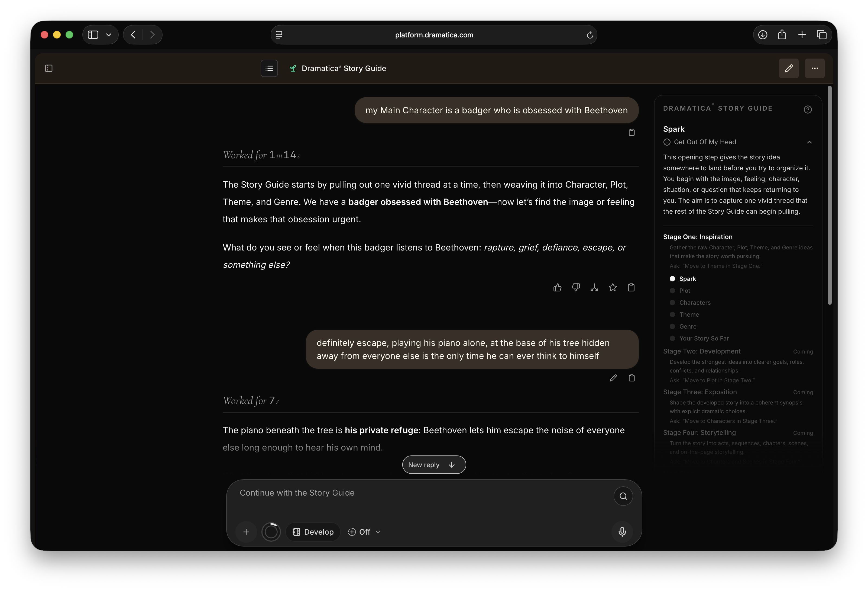Select Characters step in Stage One

[x=690, y=303]
